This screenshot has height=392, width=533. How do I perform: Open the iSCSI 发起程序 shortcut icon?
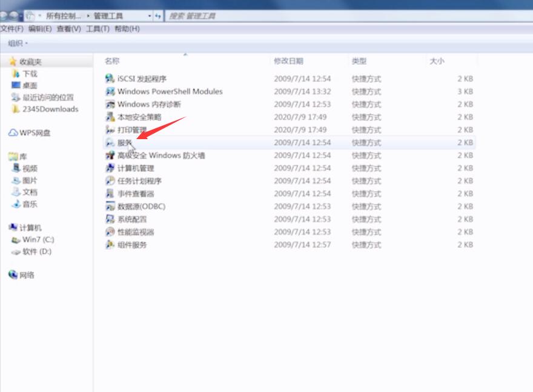tap(110, 79)
